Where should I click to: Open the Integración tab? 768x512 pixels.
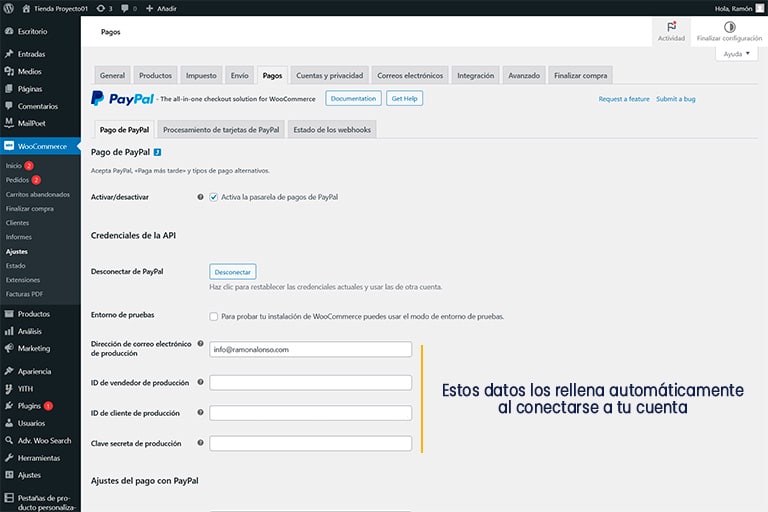[x=476, y=75]
